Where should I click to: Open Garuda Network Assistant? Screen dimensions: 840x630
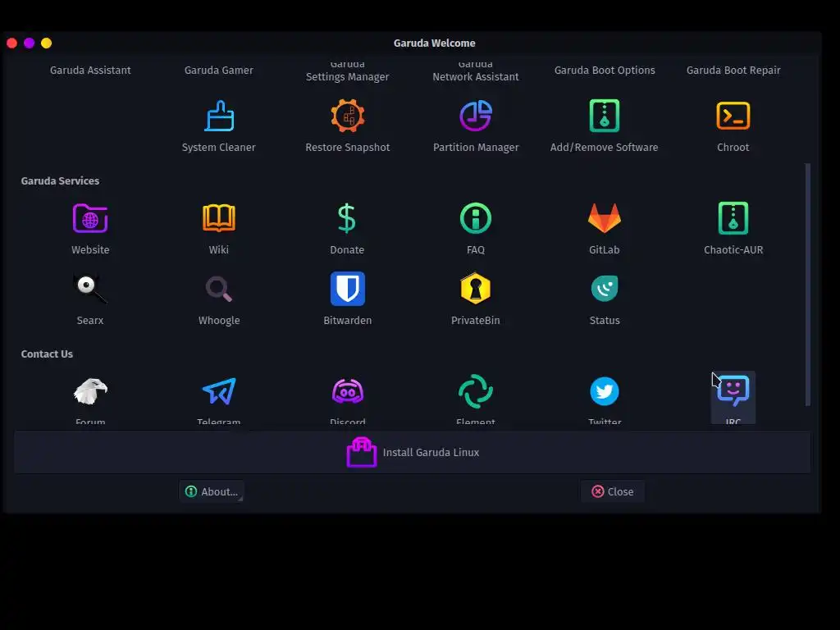476,72
